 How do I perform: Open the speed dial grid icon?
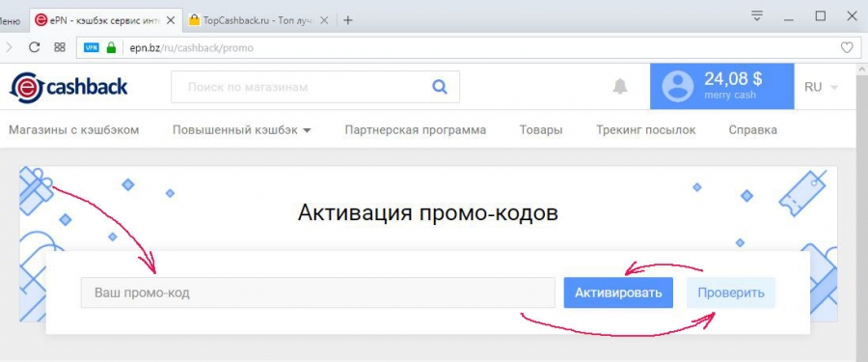coord(60,47)
